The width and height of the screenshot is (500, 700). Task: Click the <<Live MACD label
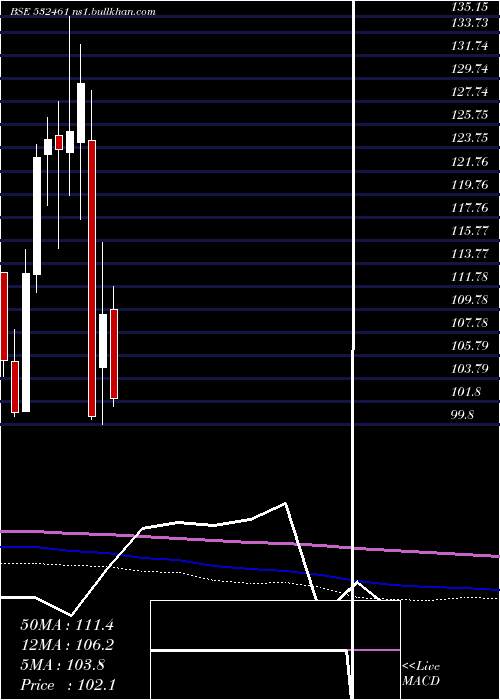[421, 674]
